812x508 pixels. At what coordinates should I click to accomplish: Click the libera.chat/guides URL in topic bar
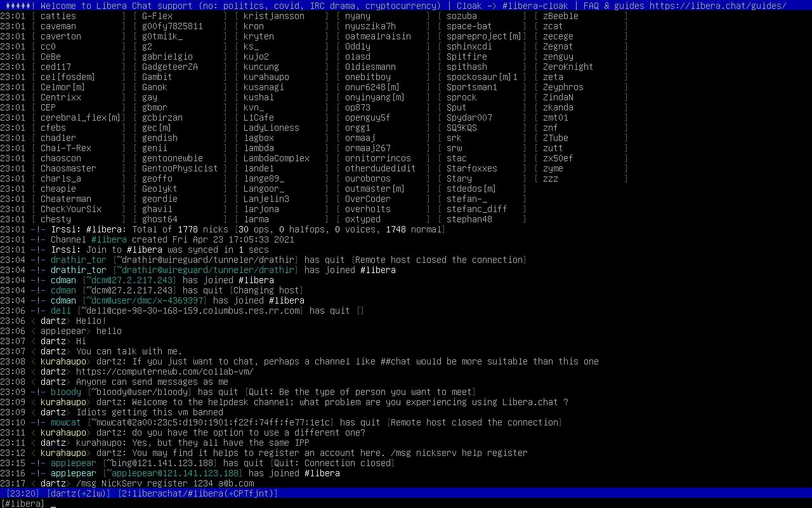pos(718,6)
